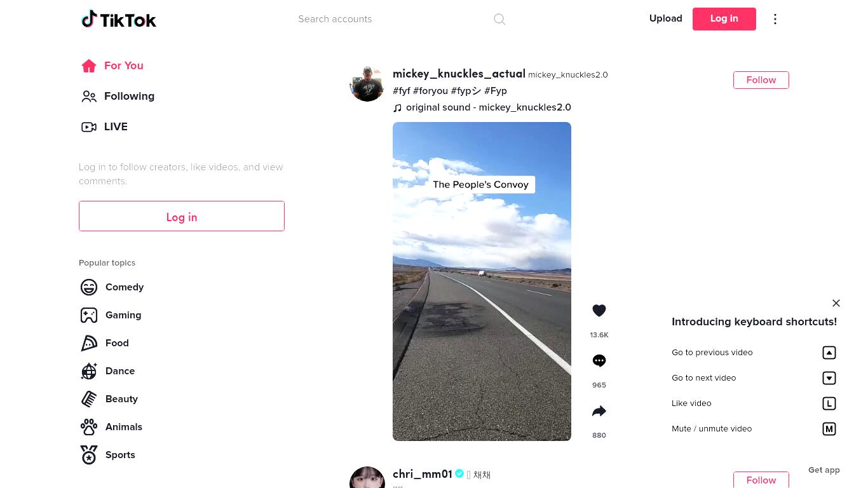868x488 pixels.
Task: Share the video with the arrow icon
Action: click(599, 411)
